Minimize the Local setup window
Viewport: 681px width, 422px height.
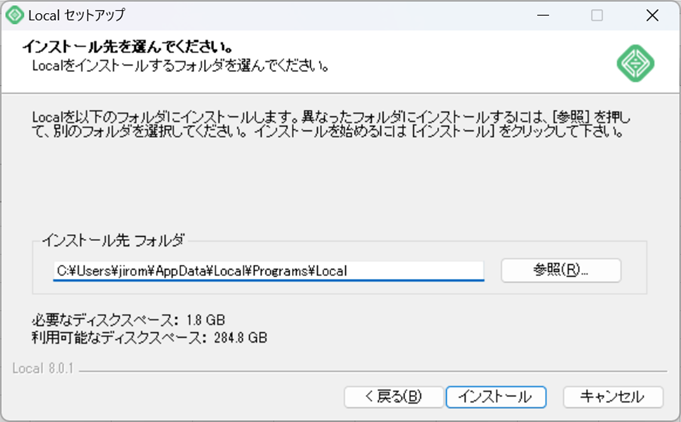[x=543, y=16]
